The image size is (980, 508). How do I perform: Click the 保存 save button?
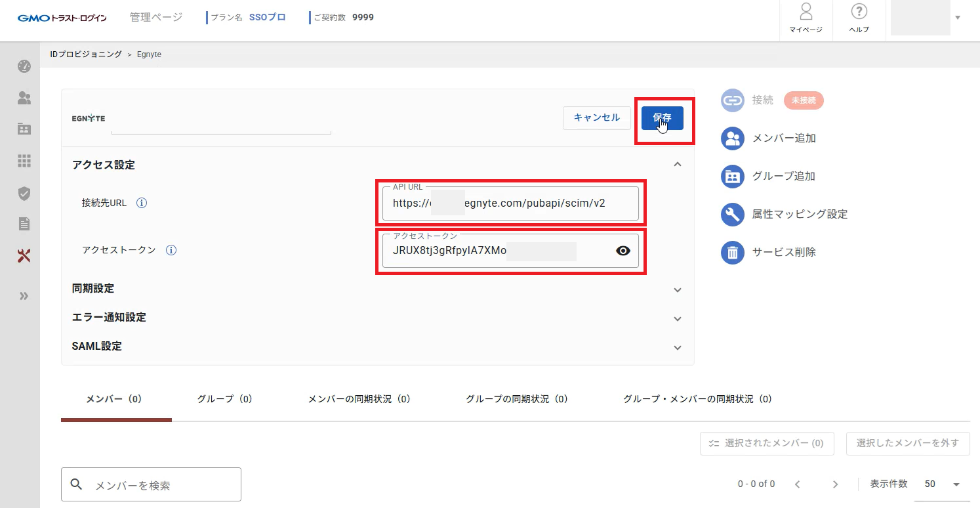coord(663,118)
